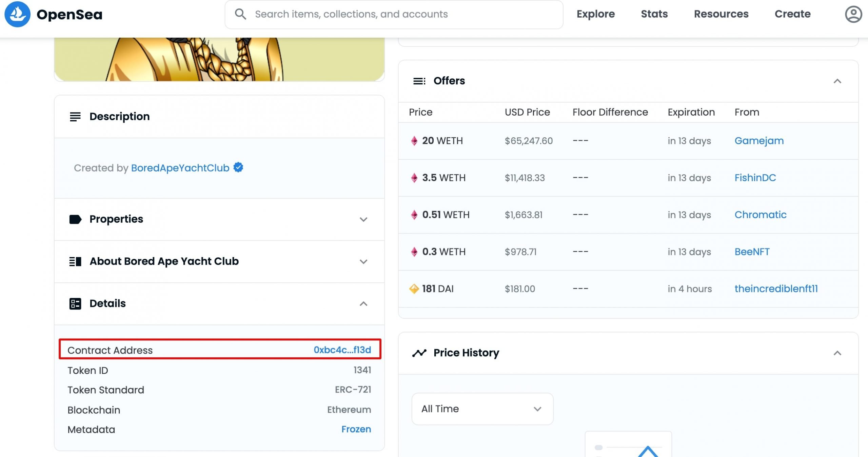The image size is (868, 457).
Task: Click Explore menu item
Action: (x=596, y=14)
